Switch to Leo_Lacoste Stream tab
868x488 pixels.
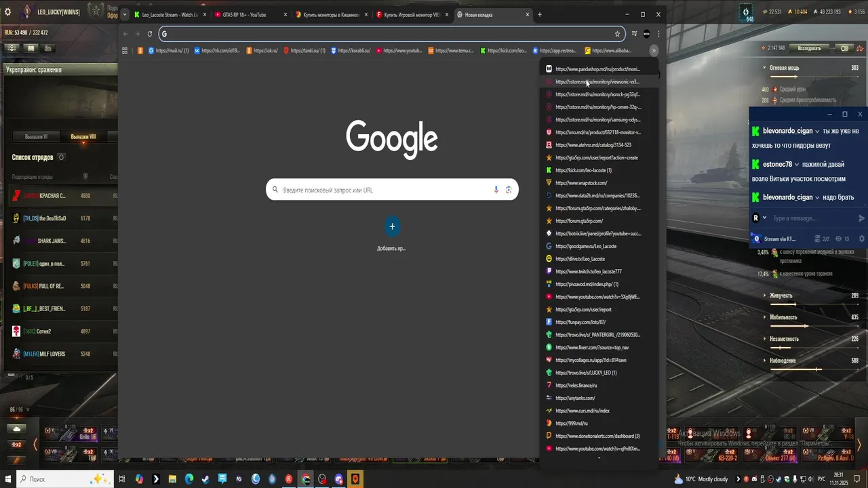pyautogui.click(x=170, y=14)
